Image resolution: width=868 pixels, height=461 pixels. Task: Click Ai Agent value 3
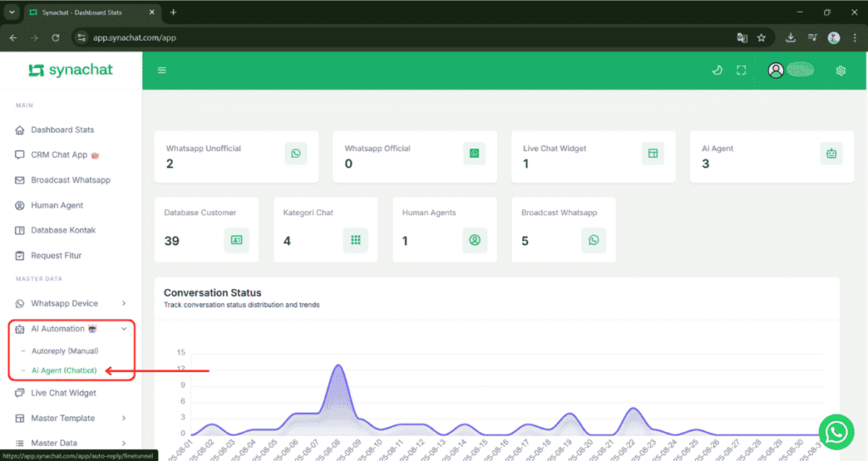point(705,164)
